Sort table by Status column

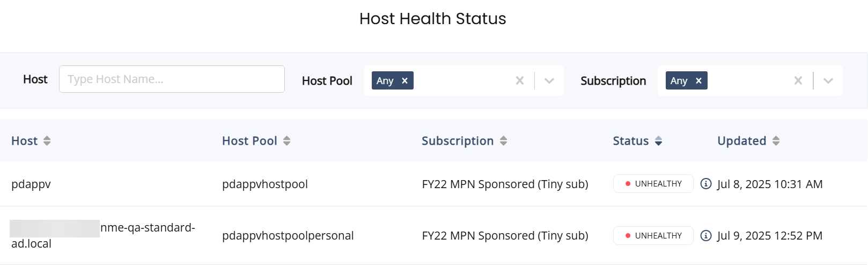(658, 141)
